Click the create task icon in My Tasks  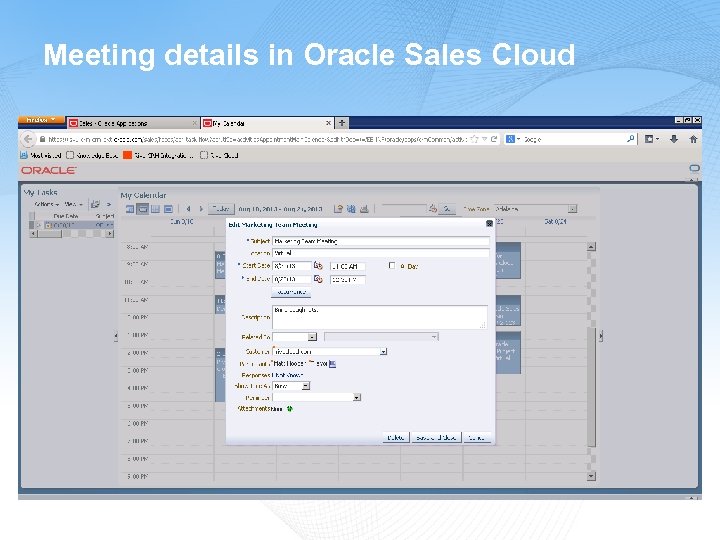tap(95, 204)
